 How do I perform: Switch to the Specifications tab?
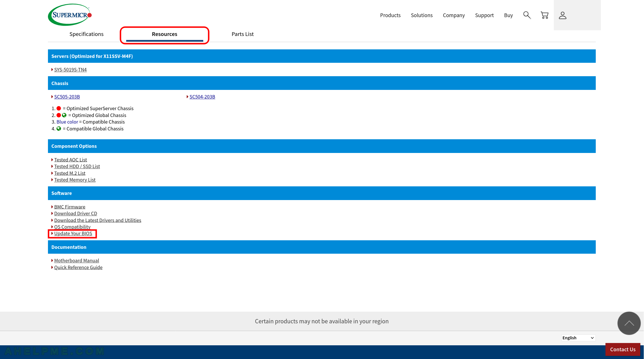point(86,34)
